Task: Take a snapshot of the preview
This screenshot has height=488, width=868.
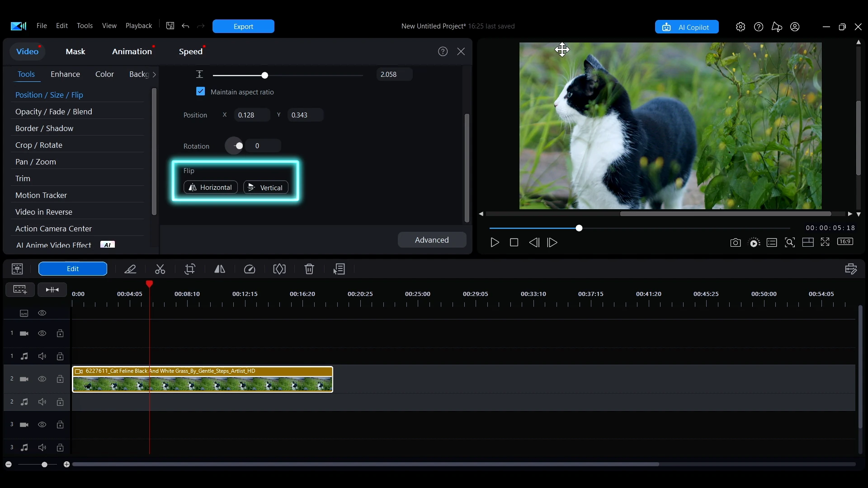Action: 736,243
